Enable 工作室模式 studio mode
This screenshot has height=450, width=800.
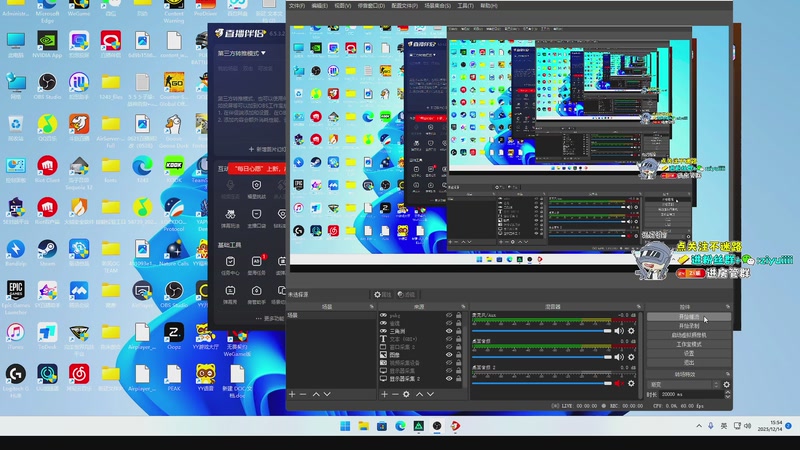click(689, 344)
